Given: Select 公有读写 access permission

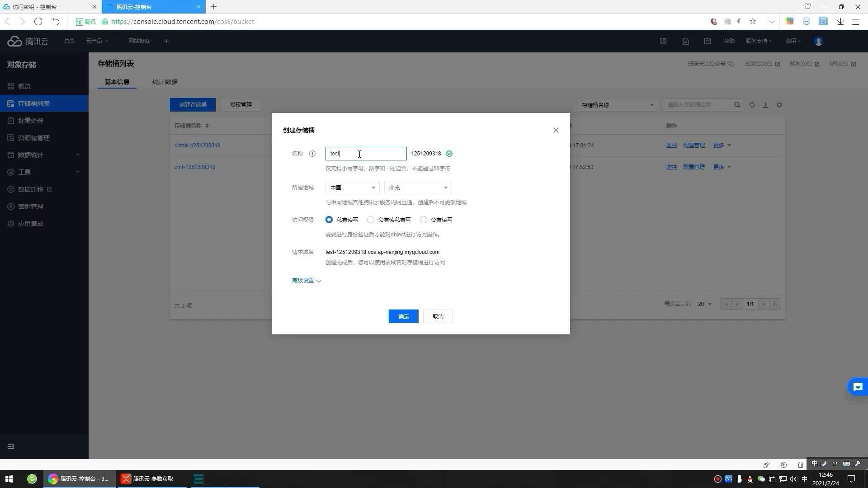Looking at the screenshot, I should 423,220.
